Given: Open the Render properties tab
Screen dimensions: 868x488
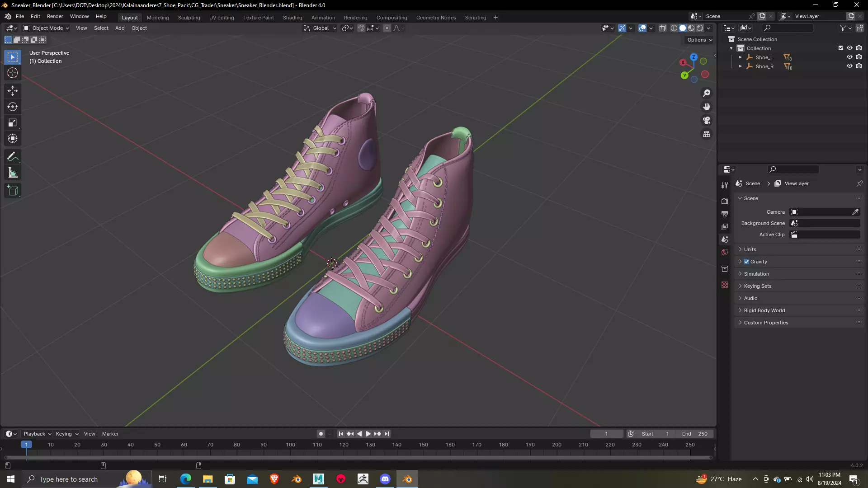Looking at the screenshot, I should click(725, 201).
